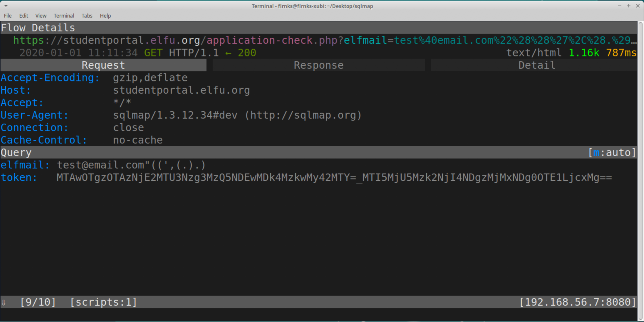Click the [m:auto] view mode indicator

[x=612, y=152]
